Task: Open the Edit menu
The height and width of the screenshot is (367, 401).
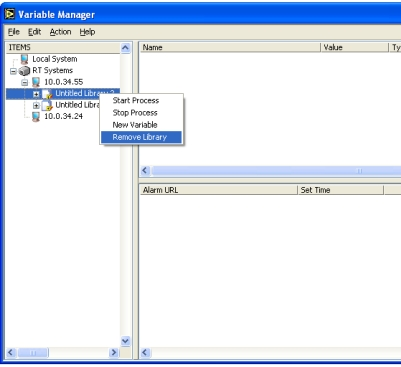Action: tap(34, 32)
